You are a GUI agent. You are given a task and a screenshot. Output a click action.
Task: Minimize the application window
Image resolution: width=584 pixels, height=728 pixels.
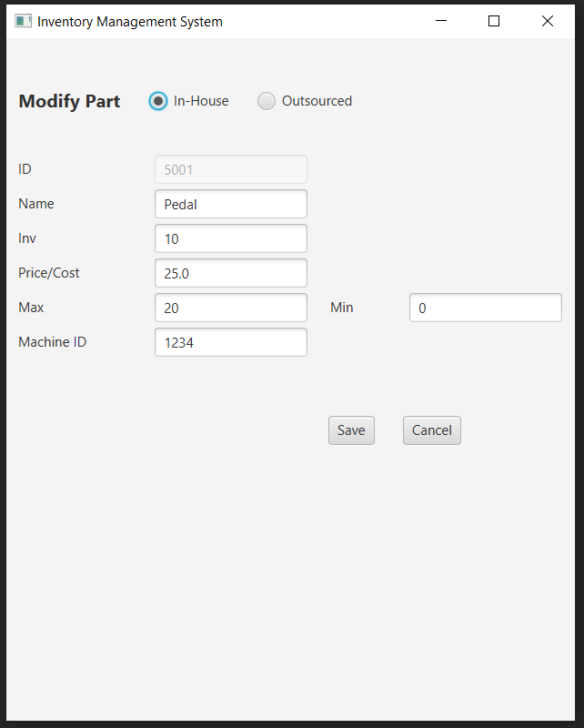pyautogui.click(x=441, y=21)
